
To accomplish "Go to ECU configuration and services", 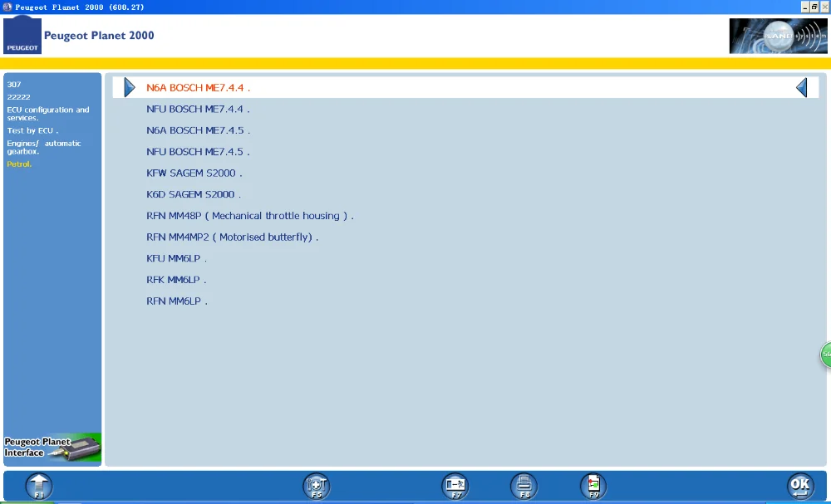I will (47, 113).
